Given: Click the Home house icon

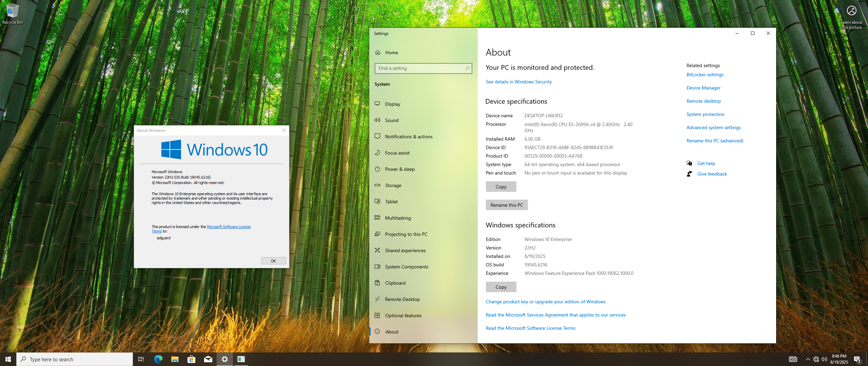Looking at the screenshot, I should (378, 53).
